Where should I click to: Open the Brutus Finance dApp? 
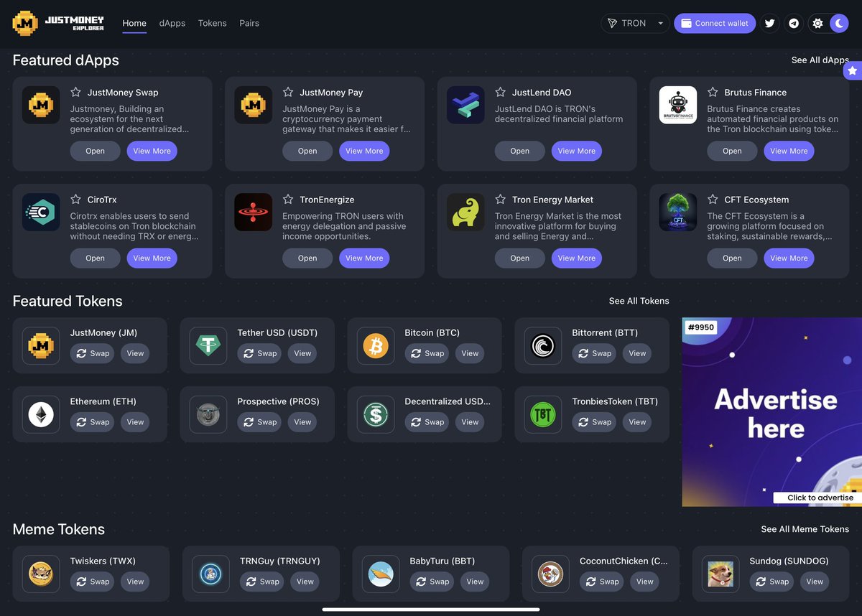click(732, 151)
